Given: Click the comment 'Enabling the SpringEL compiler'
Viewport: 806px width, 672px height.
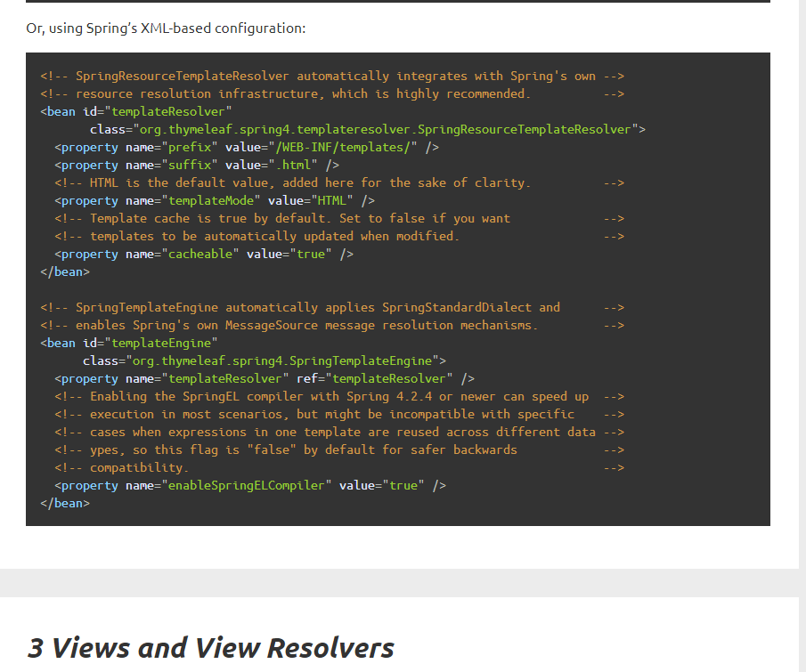Looking at the screenshot, I should [339, 397].
